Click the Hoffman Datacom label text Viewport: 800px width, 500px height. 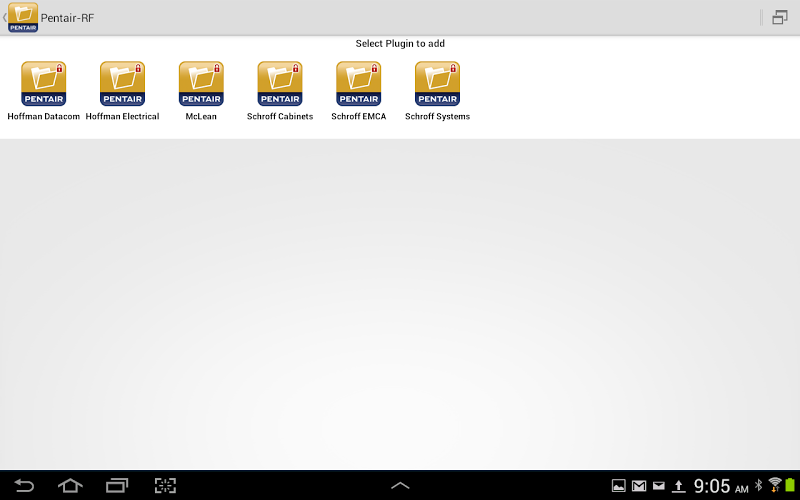tap(43, 116)
